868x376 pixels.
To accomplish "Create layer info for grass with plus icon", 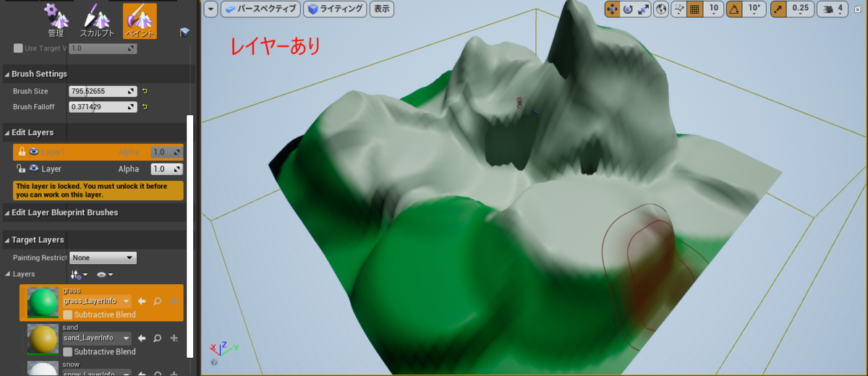I will 174,301.
